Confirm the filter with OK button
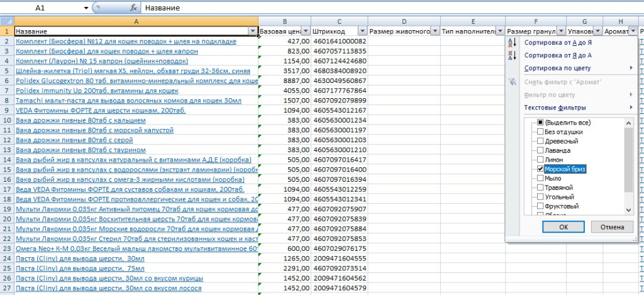 pyautogui.click(x=563, y=227)
